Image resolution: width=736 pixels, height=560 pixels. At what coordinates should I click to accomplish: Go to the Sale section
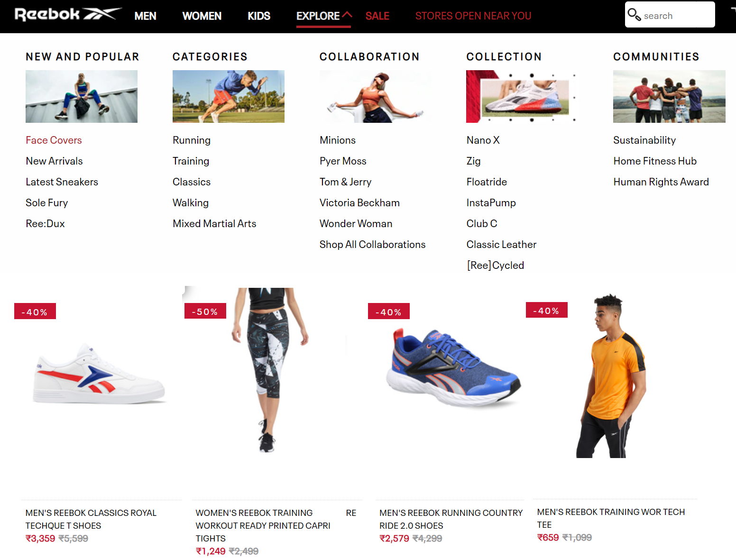click(x=377, y=16)
